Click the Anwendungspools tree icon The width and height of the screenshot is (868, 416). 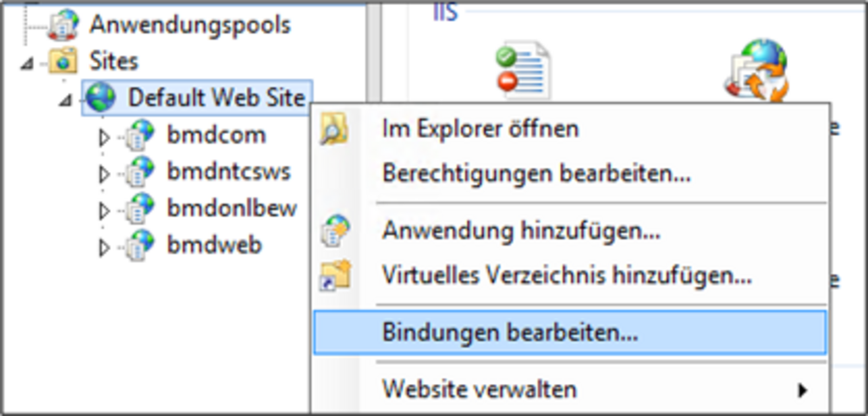tap(64, 24)
